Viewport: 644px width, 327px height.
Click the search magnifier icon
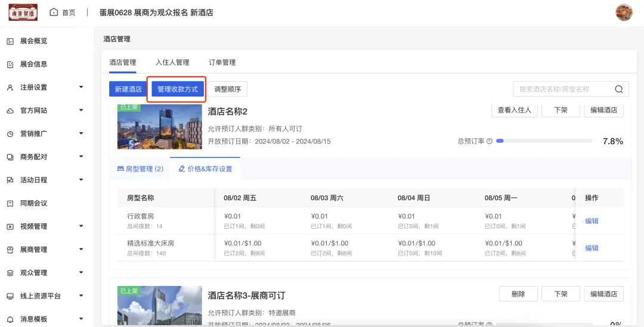pyautogui.click(x=619, y=89)
